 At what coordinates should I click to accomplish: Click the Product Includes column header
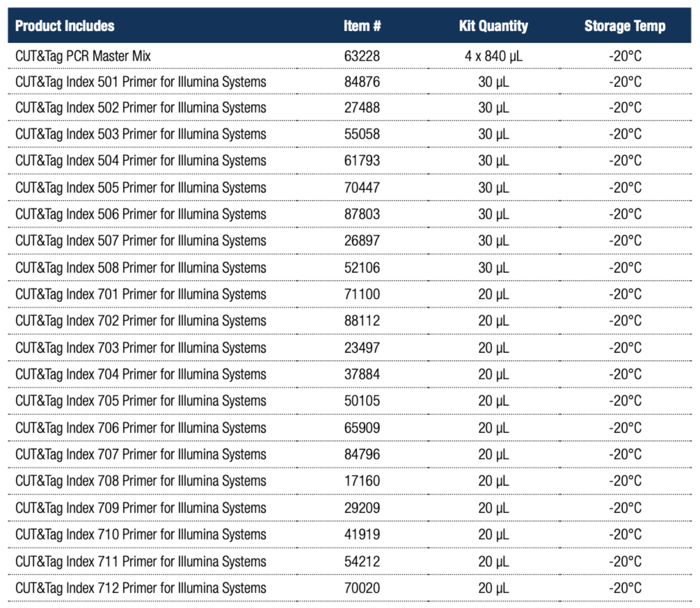tap(64, 26)
